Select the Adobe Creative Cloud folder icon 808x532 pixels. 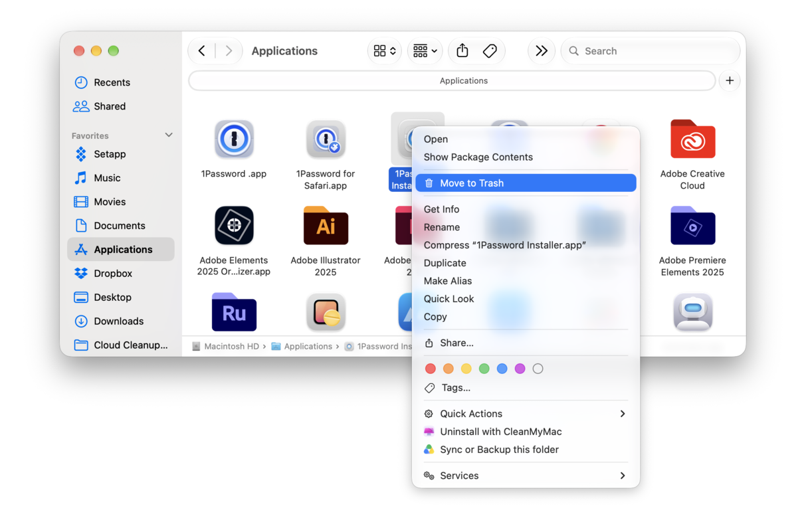692,139
